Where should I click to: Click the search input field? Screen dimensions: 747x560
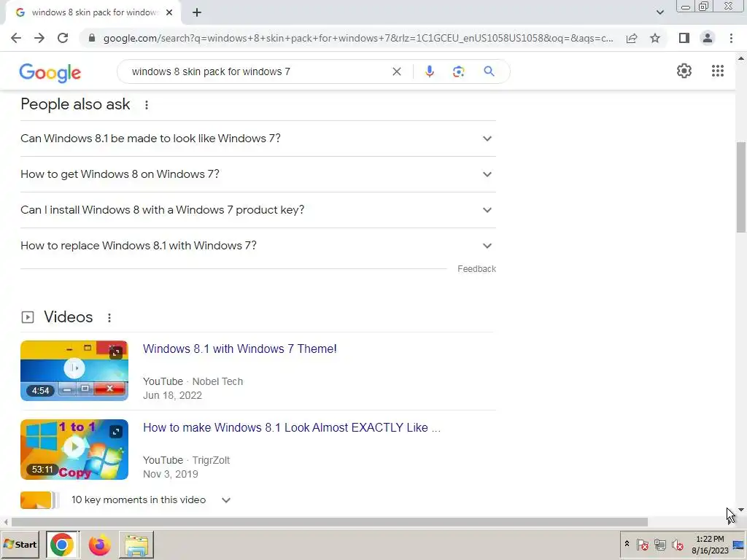click(x=258, y=71)
